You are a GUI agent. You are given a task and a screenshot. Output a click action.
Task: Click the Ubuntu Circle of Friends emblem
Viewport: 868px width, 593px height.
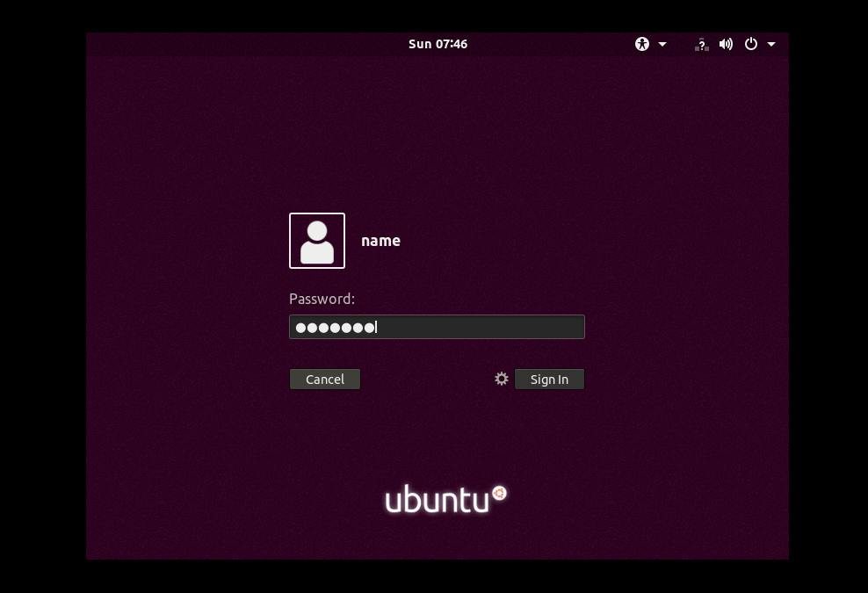click(498, 493)
